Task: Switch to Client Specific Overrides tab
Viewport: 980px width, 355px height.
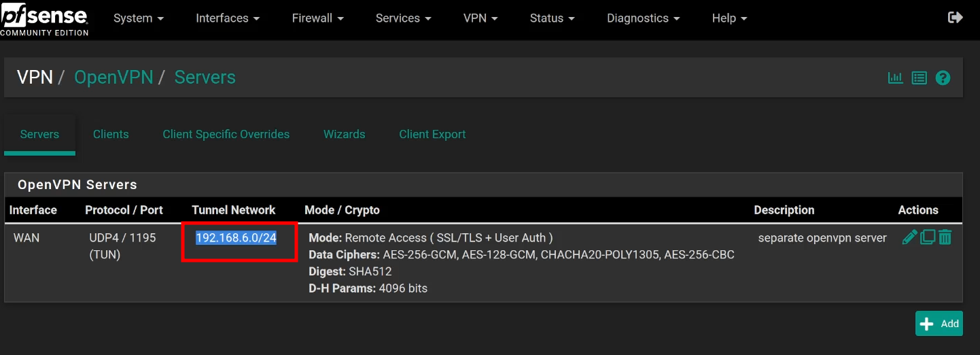Action: (x=226, y=134)
